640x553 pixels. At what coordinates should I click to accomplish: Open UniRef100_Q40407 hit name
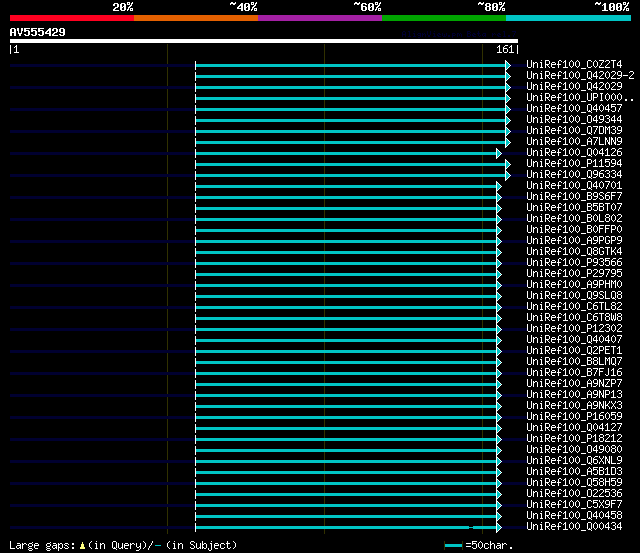[574, 340]
